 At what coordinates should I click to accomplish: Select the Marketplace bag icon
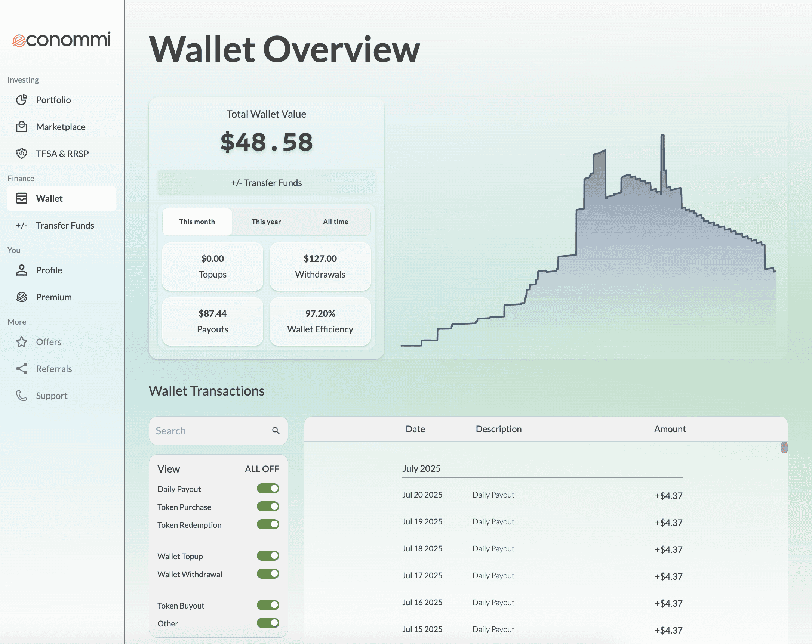pos(22,127)
